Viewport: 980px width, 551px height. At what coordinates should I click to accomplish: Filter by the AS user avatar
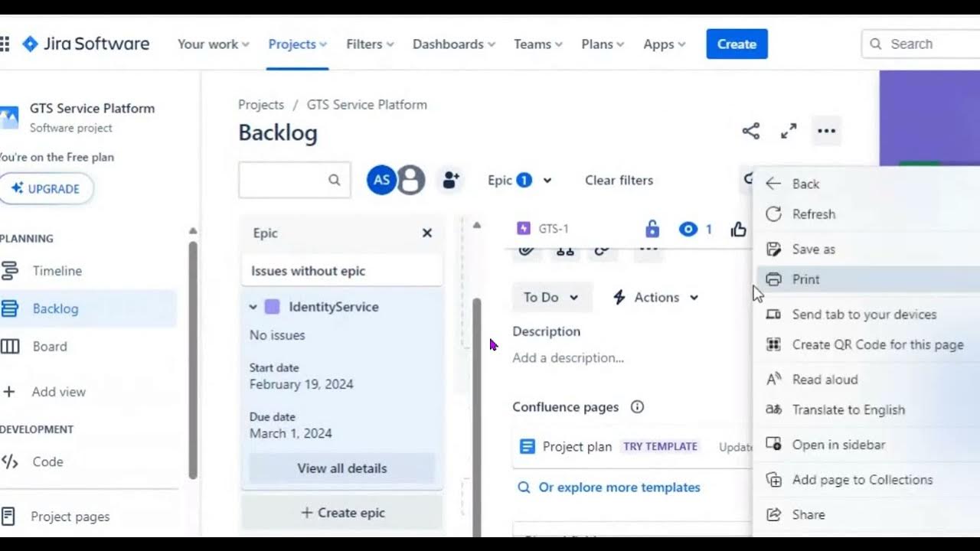[x=381, y=181]
